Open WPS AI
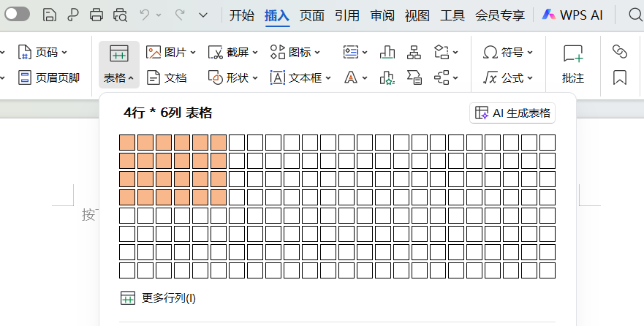Image resolution: width=644 pixels, height=326 pixels. click(572, 15)
